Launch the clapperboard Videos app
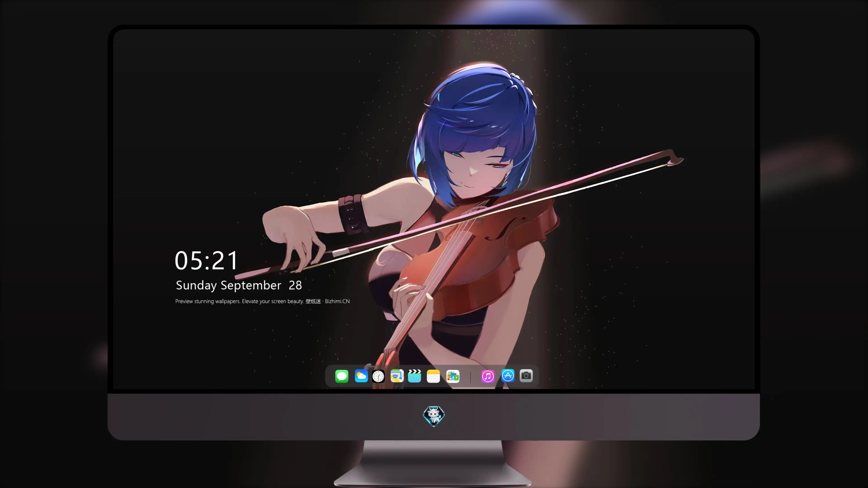This screenshot has width=868, height=488. pyautogui.click(x=415, y=376)
